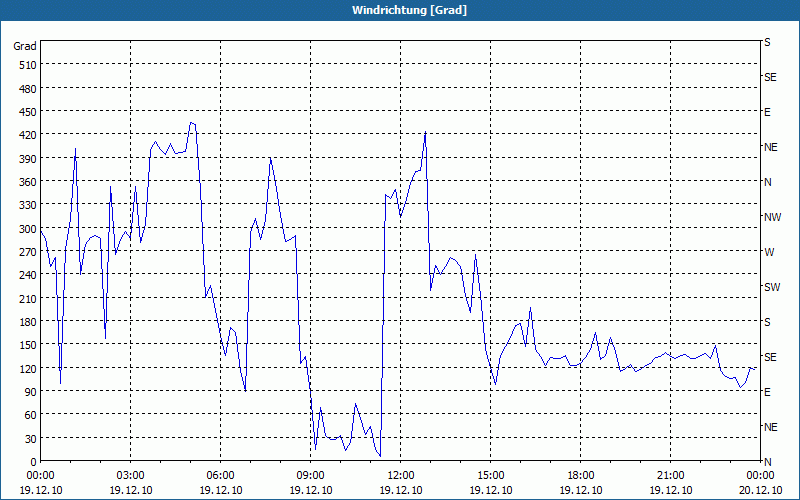
Task: Click the "12:00" time label
Action: pos(401,476)
